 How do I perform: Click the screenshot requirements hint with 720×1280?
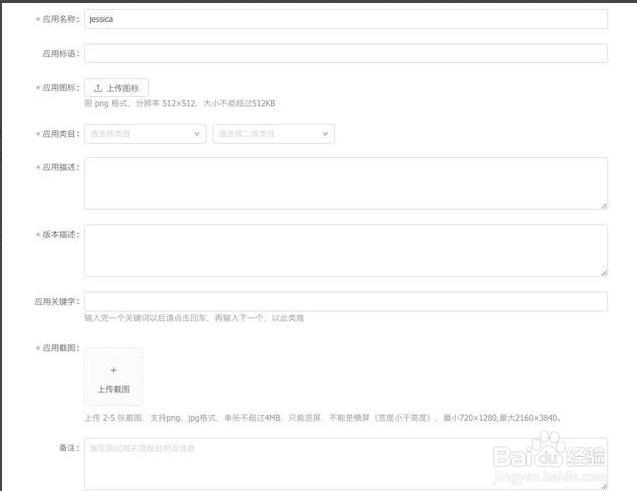click(323, 418)
